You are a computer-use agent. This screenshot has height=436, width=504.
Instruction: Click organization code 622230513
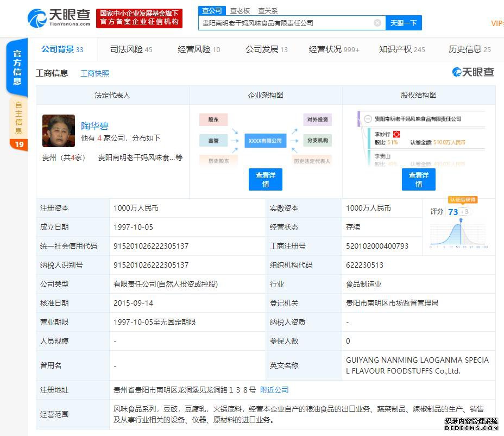[x=364, y=265]
